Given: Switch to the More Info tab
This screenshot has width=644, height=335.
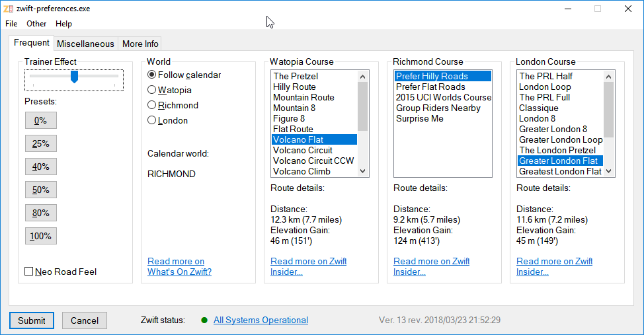Looking at the screenshot, I should click(x=140, y=44).
